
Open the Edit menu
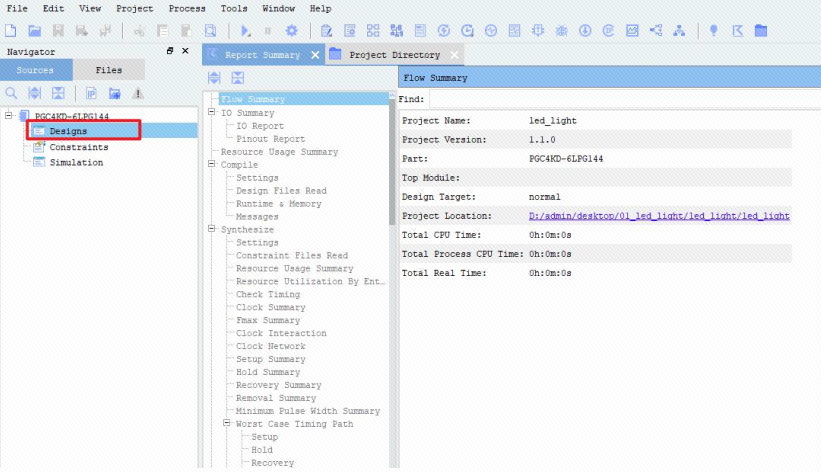53,8
